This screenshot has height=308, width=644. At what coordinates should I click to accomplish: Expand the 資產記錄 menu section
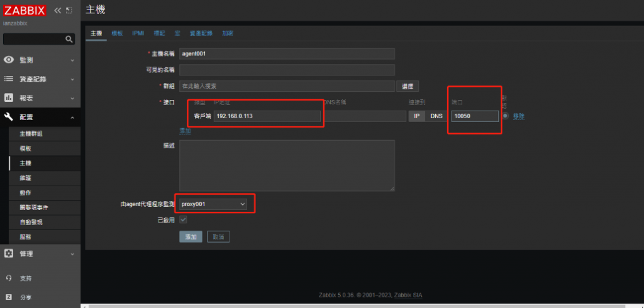40,79
